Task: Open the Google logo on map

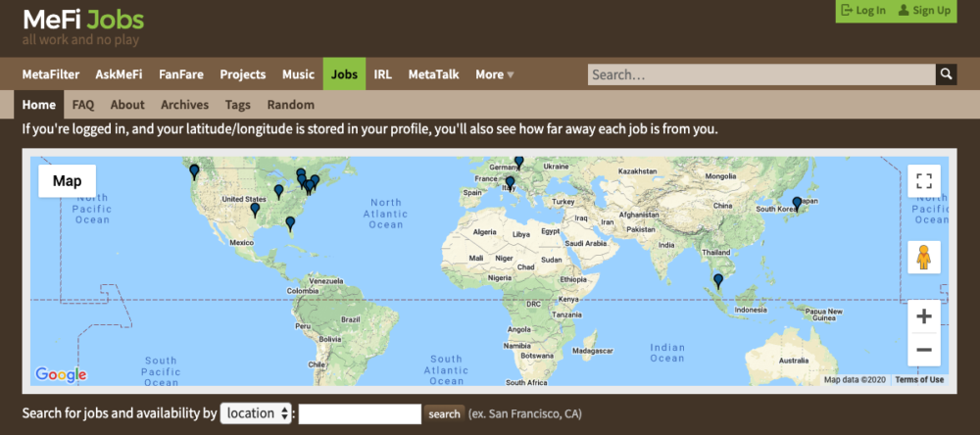Action: 61,374
